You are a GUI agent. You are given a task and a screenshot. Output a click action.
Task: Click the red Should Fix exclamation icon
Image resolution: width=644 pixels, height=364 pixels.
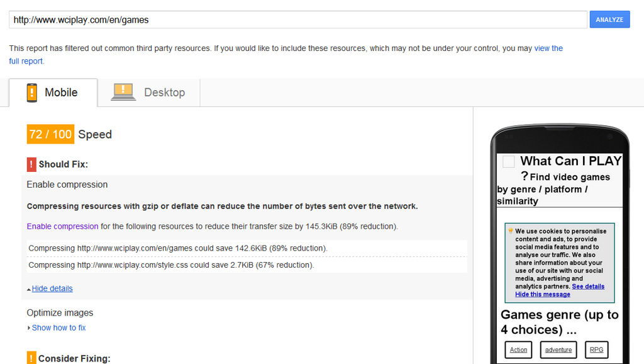(31, 164)
